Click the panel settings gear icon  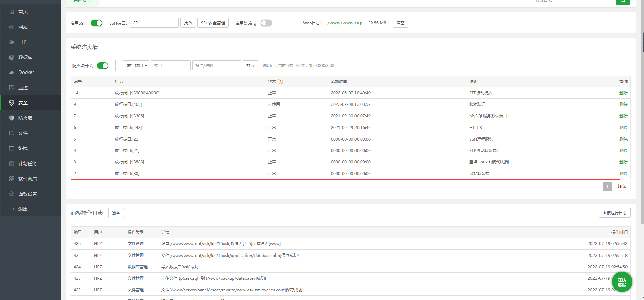pyautogui.click(x=12, y=194)
